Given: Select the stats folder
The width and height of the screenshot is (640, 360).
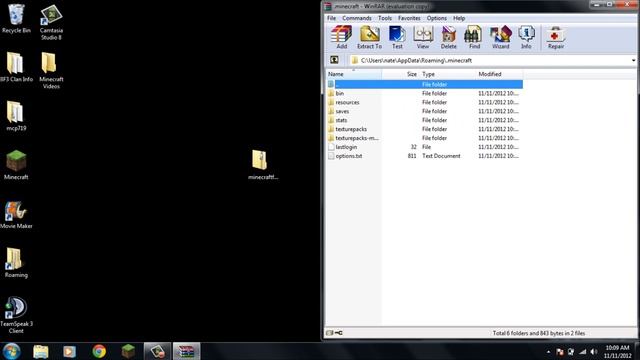Looking at the screenshot, I should tap(424, 120).
